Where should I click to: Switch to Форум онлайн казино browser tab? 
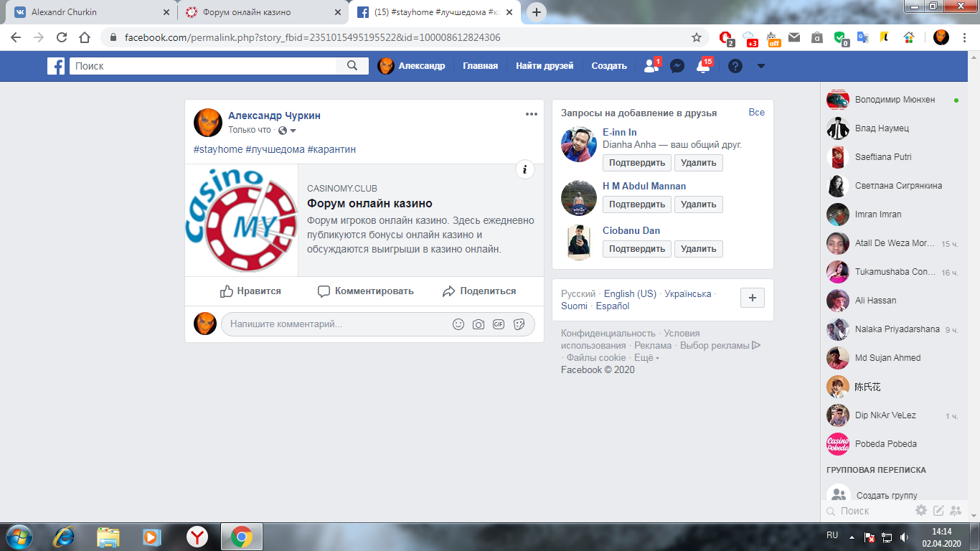coord(262,12)
